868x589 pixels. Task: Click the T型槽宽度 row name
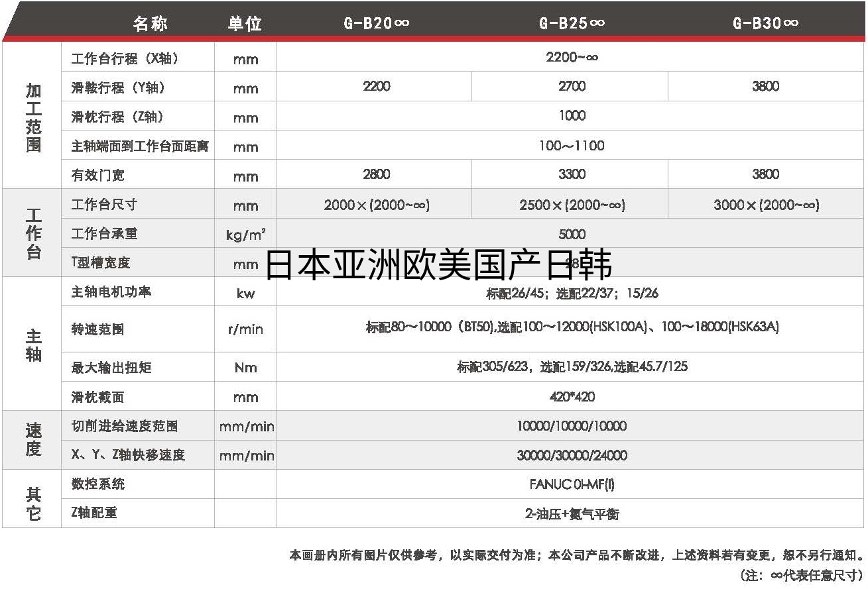(x=100, y=262)
